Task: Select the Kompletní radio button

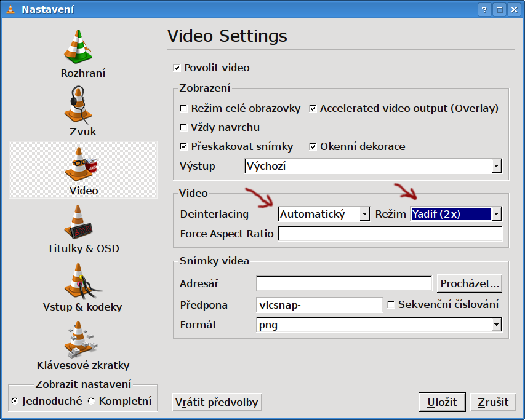Action: click(x=92, y=401)
